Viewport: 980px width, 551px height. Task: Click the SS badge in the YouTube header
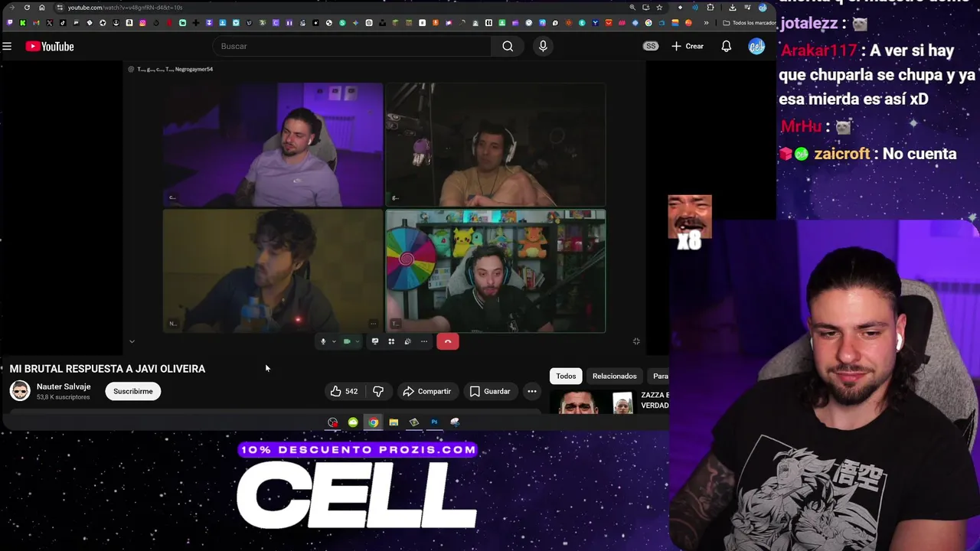tap(651, 46)
